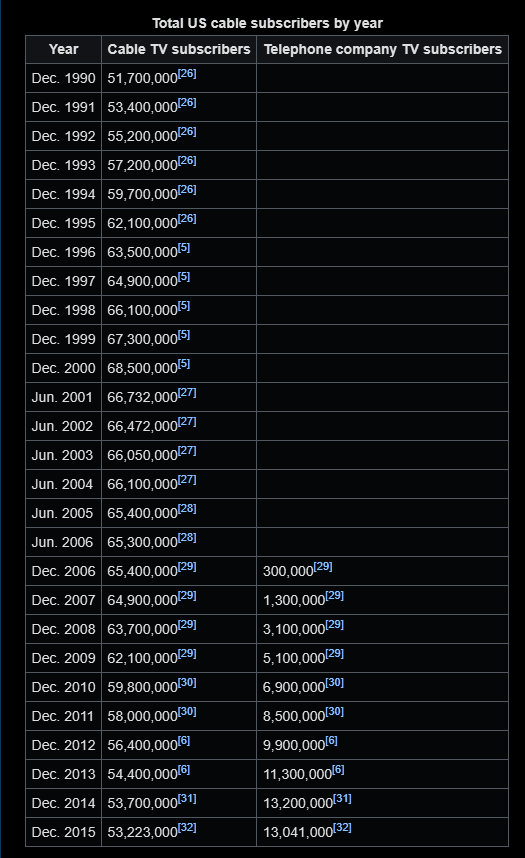Open footnote 27 beside 66,100,000 for Jun. 2004
This screenshot has height=858, width=525.
[x=187, y=480]
